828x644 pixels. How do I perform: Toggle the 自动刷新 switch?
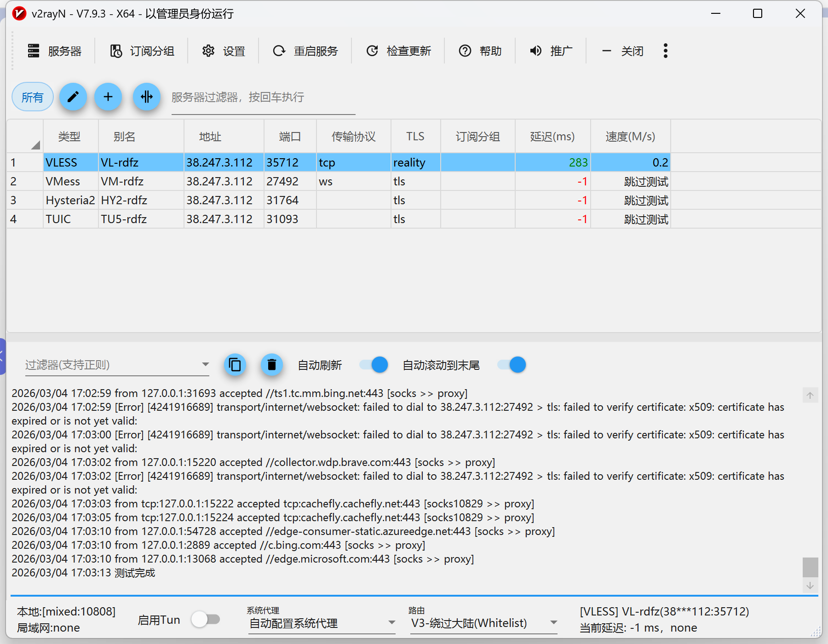(374, 365)
